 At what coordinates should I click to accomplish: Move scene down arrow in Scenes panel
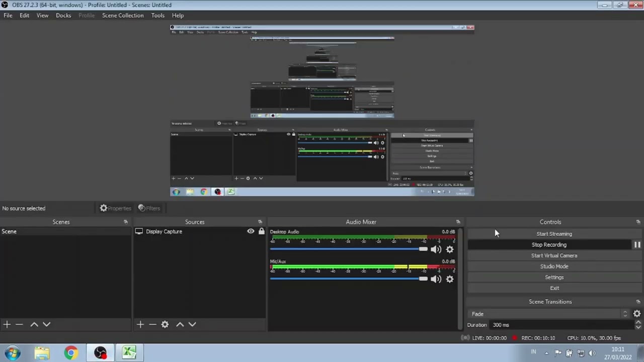coord(46,324)
